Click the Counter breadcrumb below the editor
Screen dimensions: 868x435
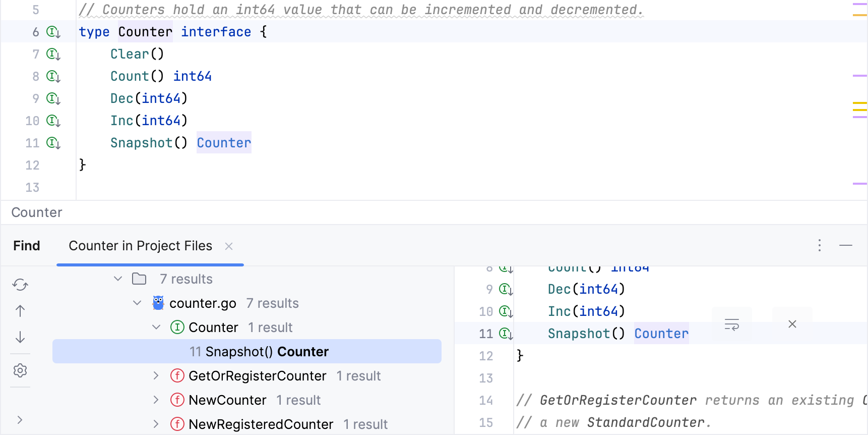point(37,212)
